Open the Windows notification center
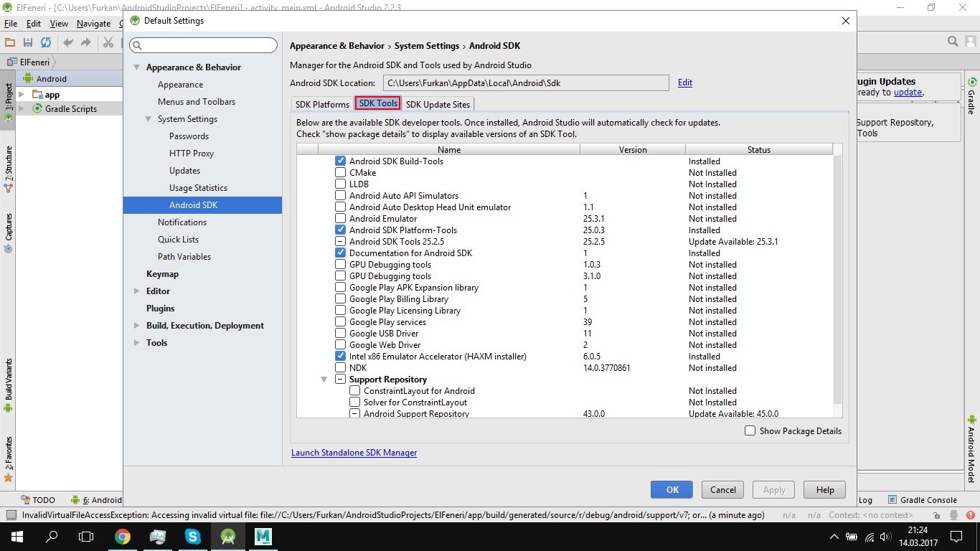 [x=956, y=537]
